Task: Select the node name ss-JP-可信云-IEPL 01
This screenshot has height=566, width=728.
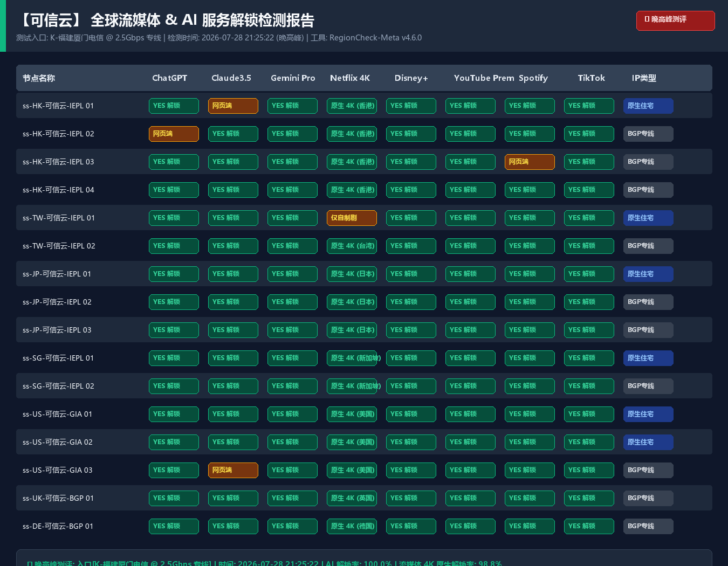Action: click(x=57, y=274)
